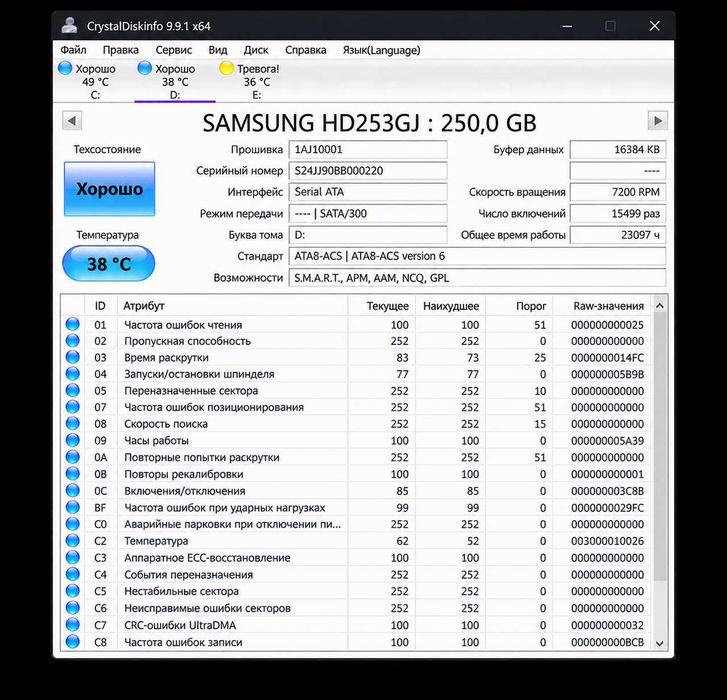The image size is (727, 700).
Task: Go to the previous disk with left arrow
Action: 72,121
